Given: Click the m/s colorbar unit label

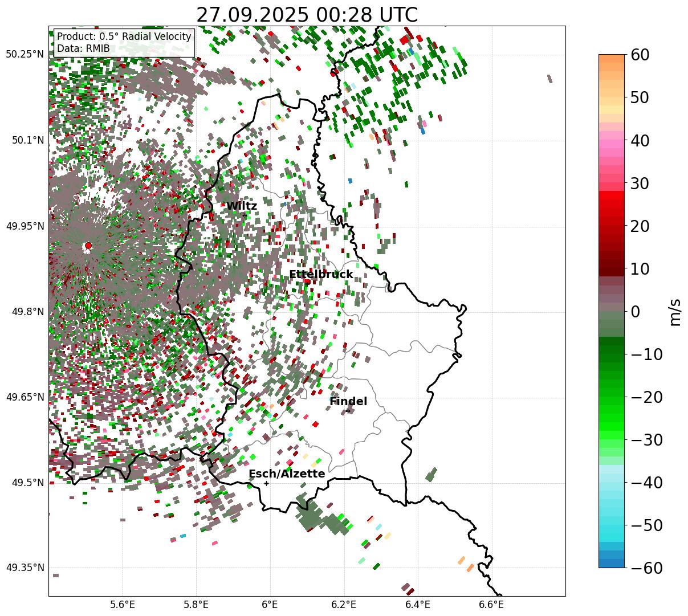Looking at the screenshot, I should pos(676,311).
